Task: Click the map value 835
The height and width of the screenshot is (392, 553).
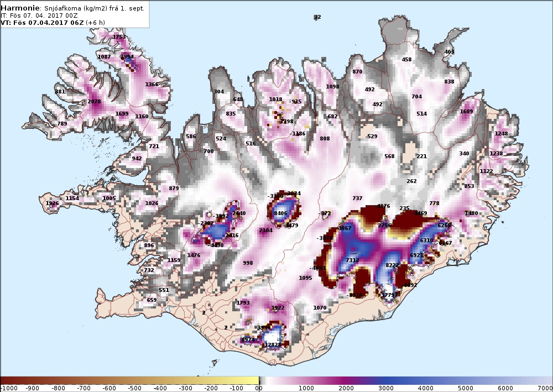Action: click(231, 114)
